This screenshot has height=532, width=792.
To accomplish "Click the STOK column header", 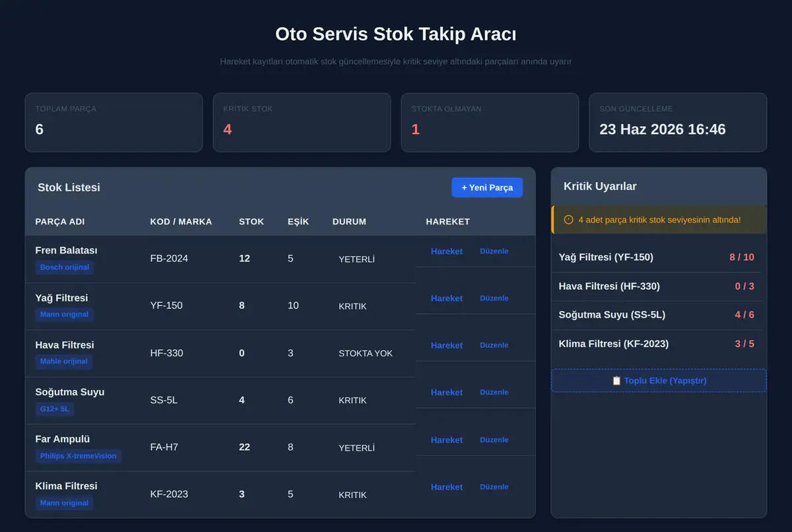I will pyautogui.click(x=251, y=222).
